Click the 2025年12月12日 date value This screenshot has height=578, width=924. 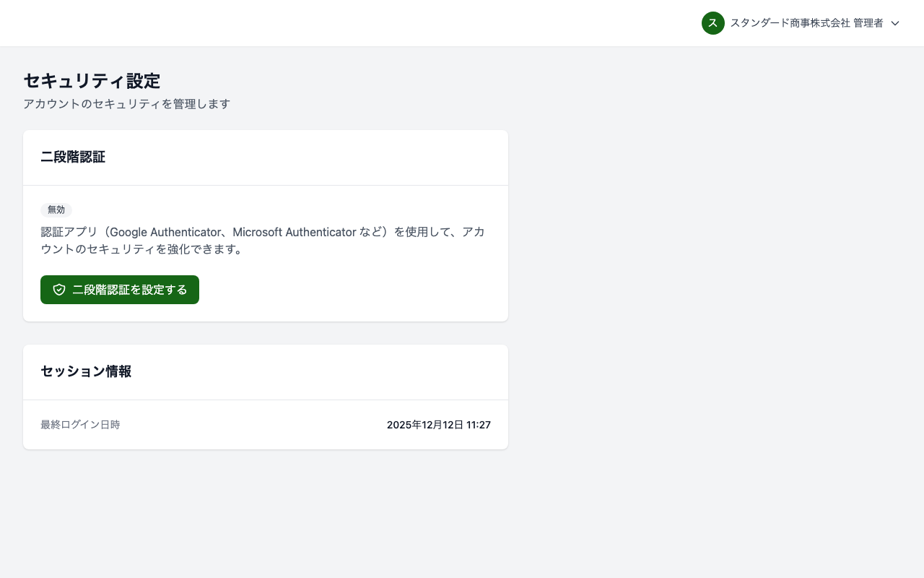pos(424,425)
